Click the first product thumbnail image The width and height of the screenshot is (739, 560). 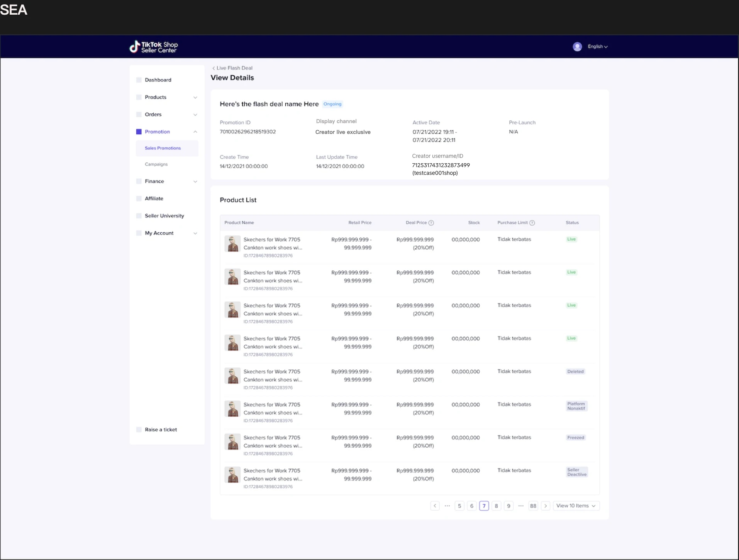pos(232,244)
